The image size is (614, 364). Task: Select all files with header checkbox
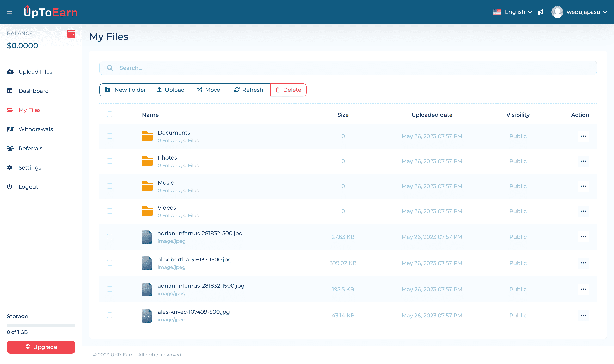click(x=110, y=114)
